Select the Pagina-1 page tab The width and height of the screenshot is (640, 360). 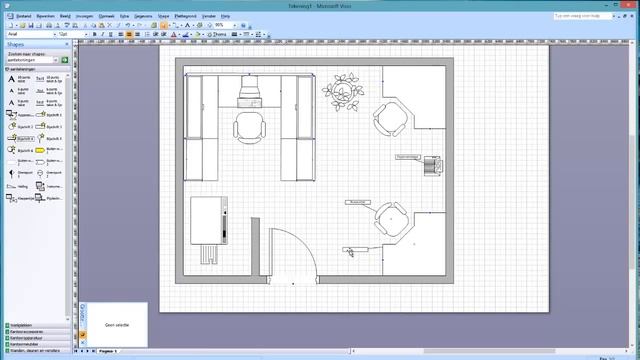point(108,351)
